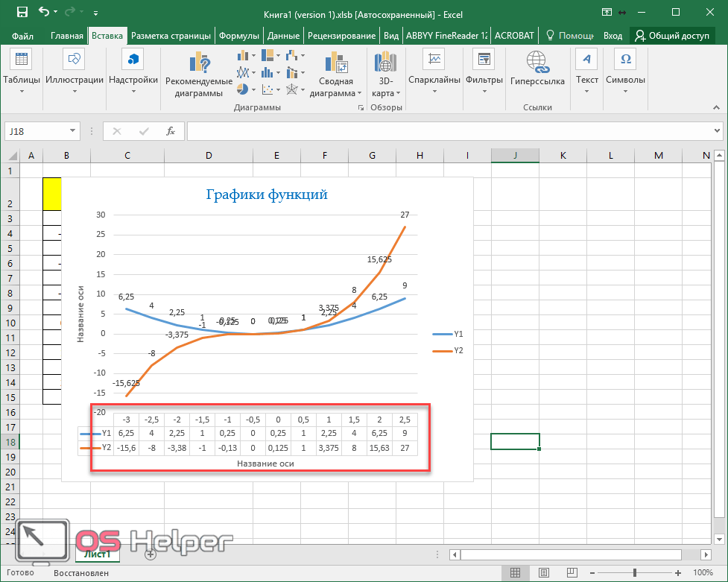The height and width of the screenshot is (582, 728).
Task: Click the insert function fx icon
Action: pos(170,131)
